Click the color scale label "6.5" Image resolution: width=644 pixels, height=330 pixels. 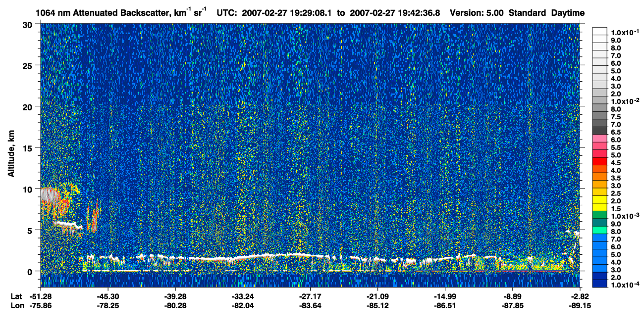pos(616,132)
